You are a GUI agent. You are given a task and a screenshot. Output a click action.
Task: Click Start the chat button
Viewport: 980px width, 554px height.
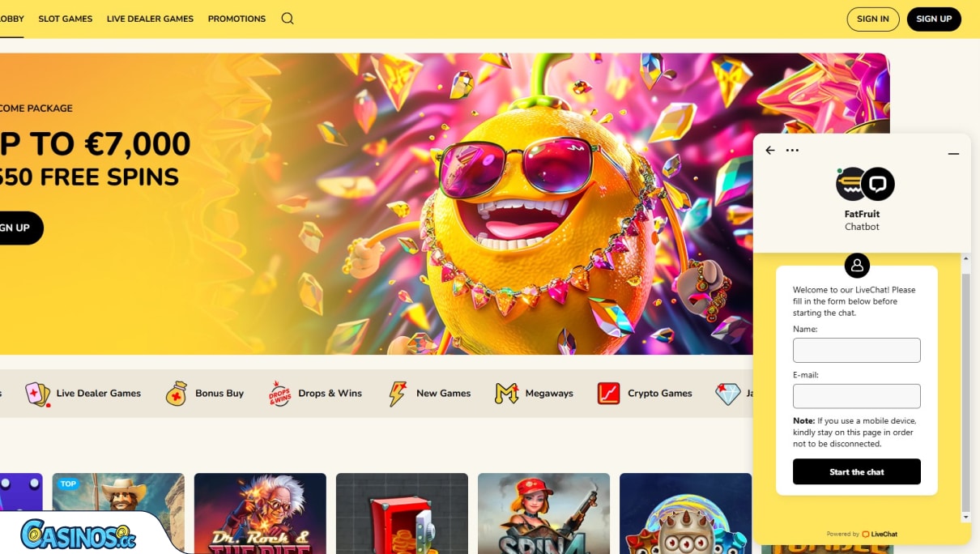coord(857,471)
